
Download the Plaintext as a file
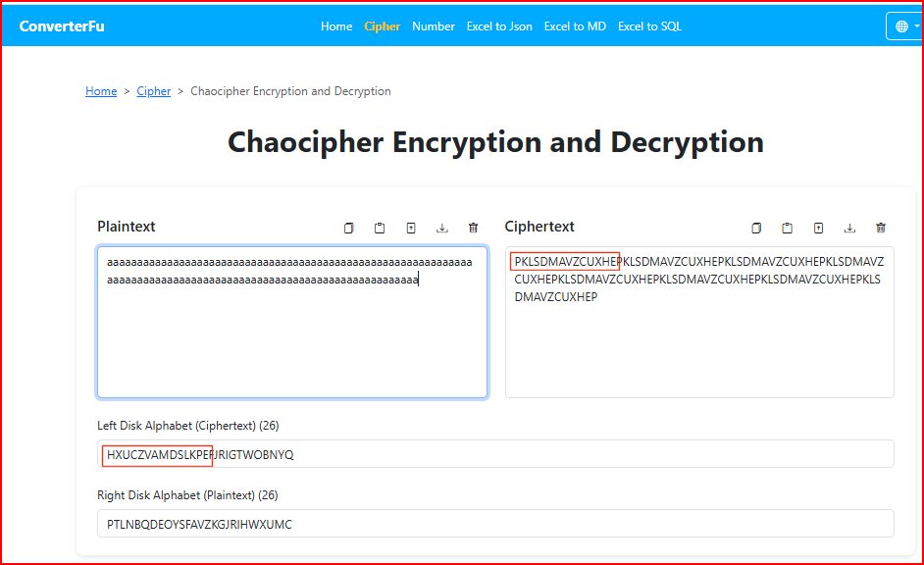(442, 227)
